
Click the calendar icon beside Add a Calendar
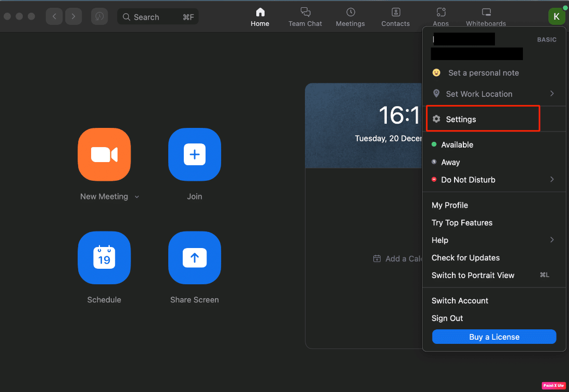[377, 258]
